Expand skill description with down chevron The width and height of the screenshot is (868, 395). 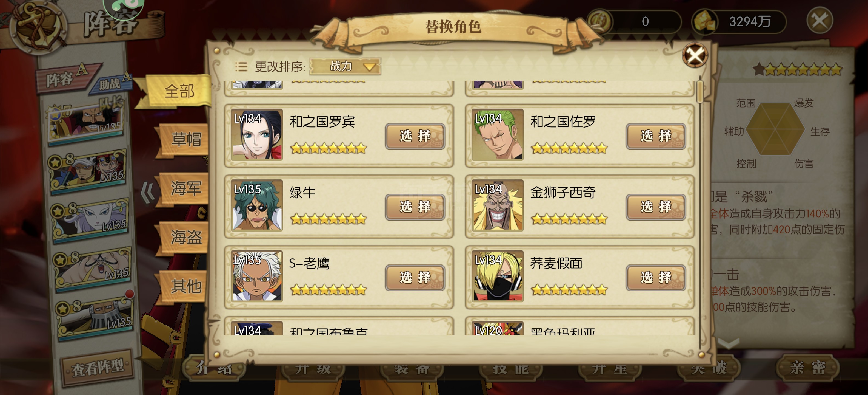tap(729, 343)
